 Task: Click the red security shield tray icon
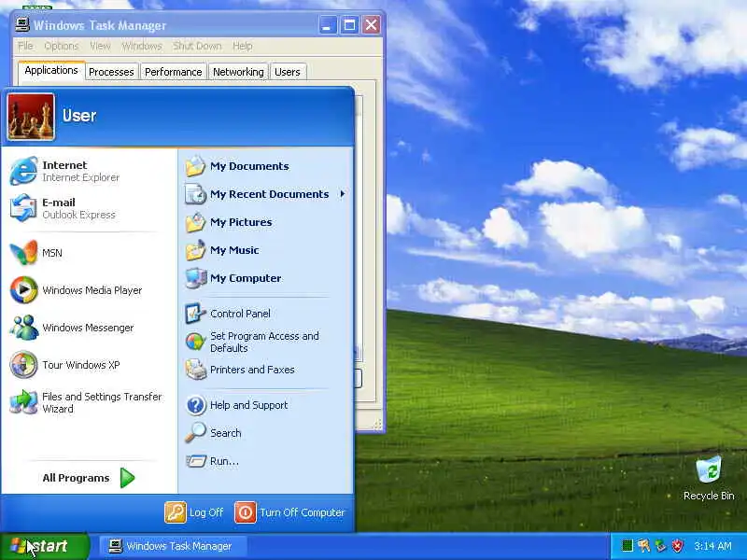[678, 545]
